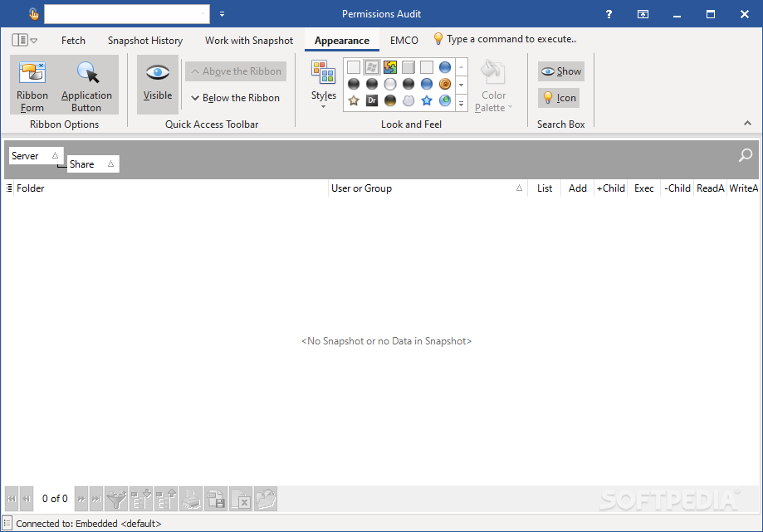This screenshot has width=763, height=532.
Task: Select Above the Ribbon placement
Action: tap(236, 71)
